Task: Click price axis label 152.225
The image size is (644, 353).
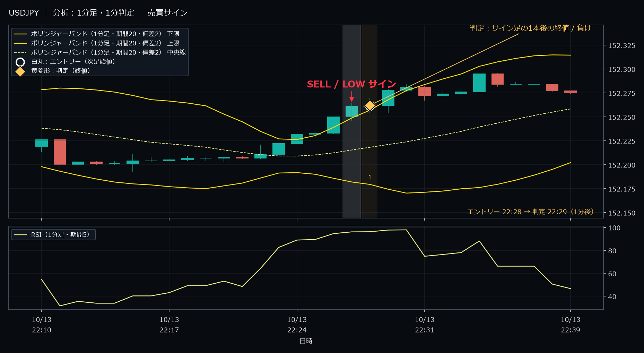Action: [x=622, y=141]
